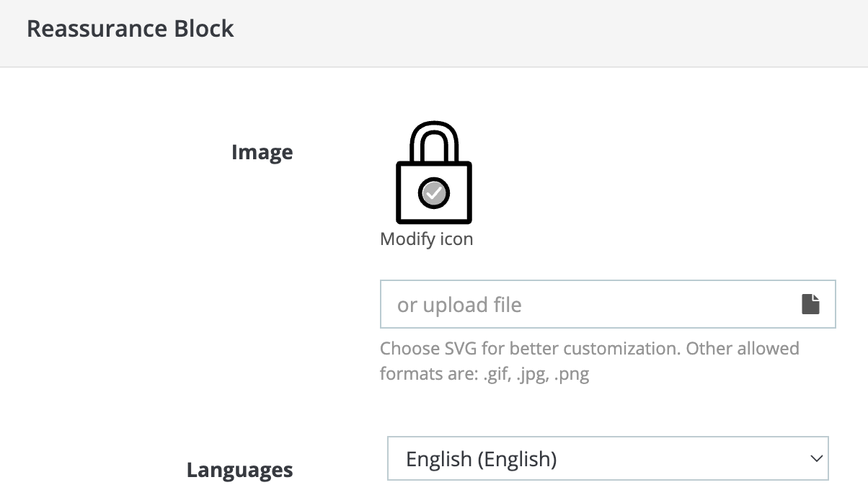Viewport: 868px width, 503px height.
Task: Click the 'Image' field label
Action: (x=262, y=152)
